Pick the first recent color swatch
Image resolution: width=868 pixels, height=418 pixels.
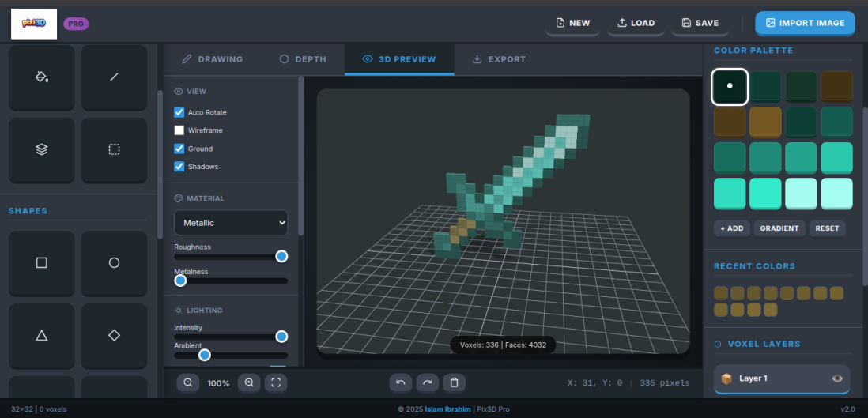tap(721, 293)
